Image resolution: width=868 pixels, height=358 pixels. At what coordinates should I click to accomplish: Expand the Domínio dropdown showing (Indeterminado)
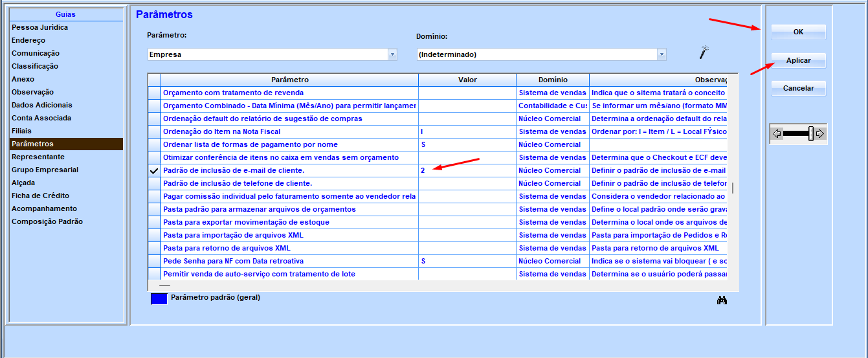[662, 54]
